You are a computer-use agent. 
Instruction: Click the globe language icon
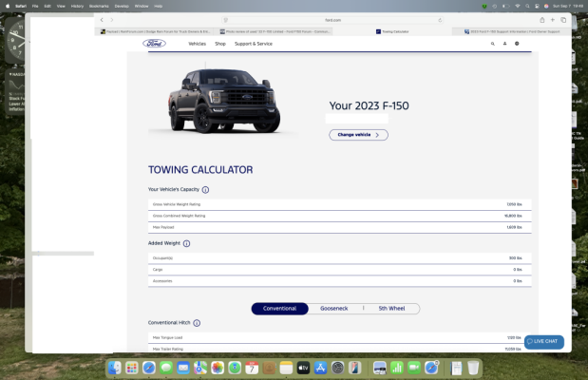pyautogui.click(x=517, y=44)
